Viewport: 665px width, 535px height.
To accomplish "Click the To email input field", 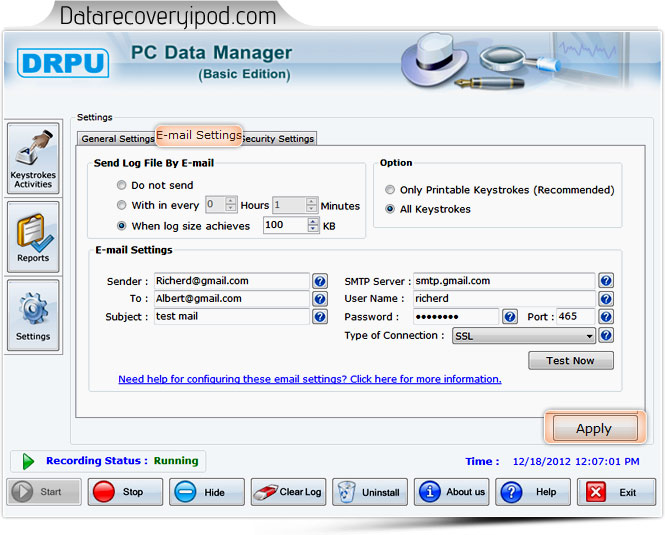I will (232, 299).
